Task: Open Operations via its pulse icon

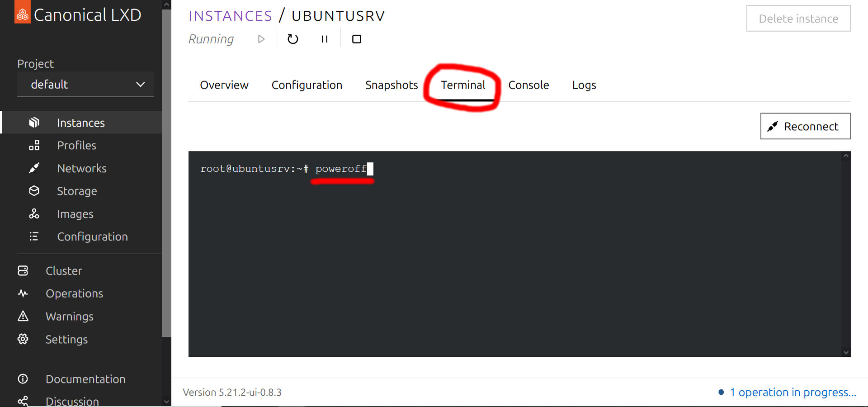Action: (x=23, y=293)
